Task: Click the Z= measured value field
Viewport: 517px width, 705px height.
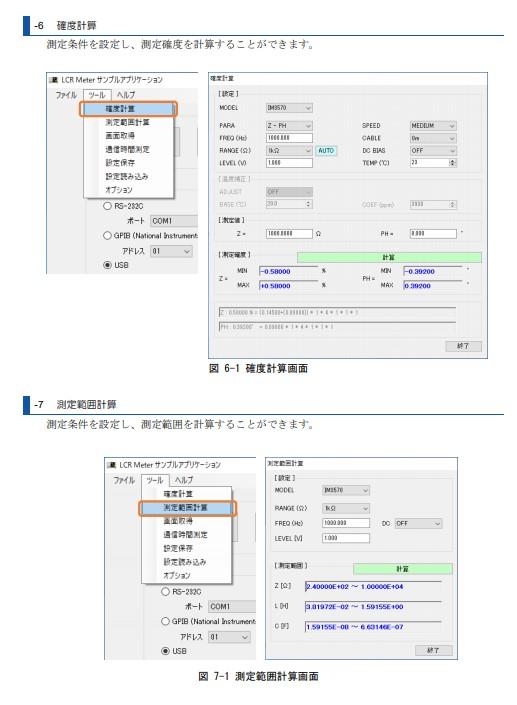Action: 289,234
